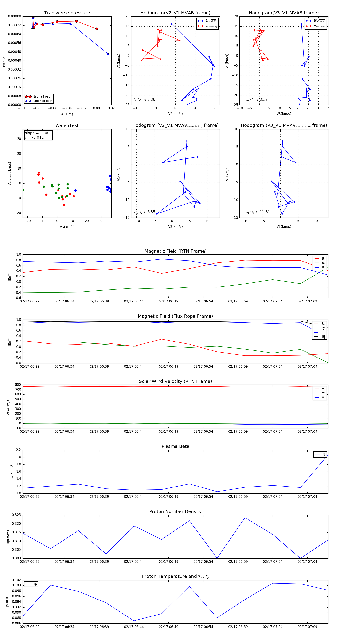Click 'Np(#/cc)' y-axis label
This screenshot has height=644, width=351.
[8, 536]
